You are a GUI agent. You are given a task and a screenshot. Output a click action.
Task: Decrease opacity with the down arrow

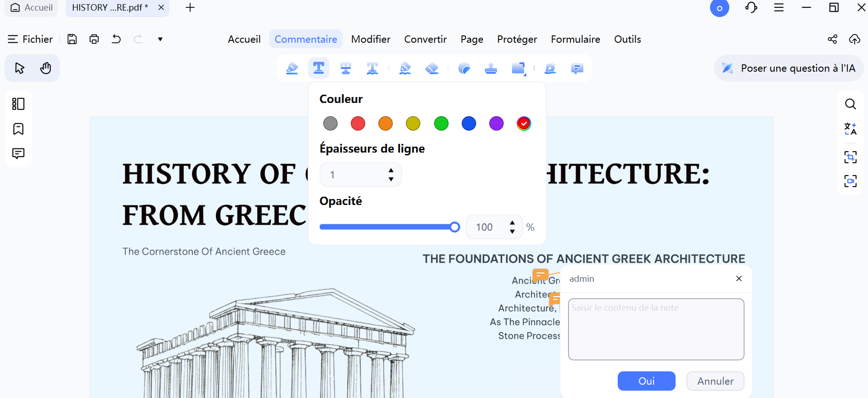click(x=512, y=232)
